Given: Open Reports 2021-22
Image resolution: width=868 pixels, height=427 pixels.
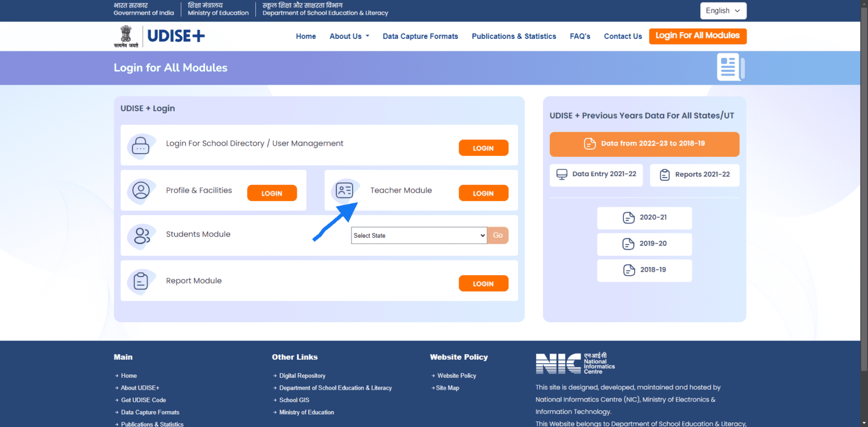Looking at the screenshot, I should [x=695, y=175].
